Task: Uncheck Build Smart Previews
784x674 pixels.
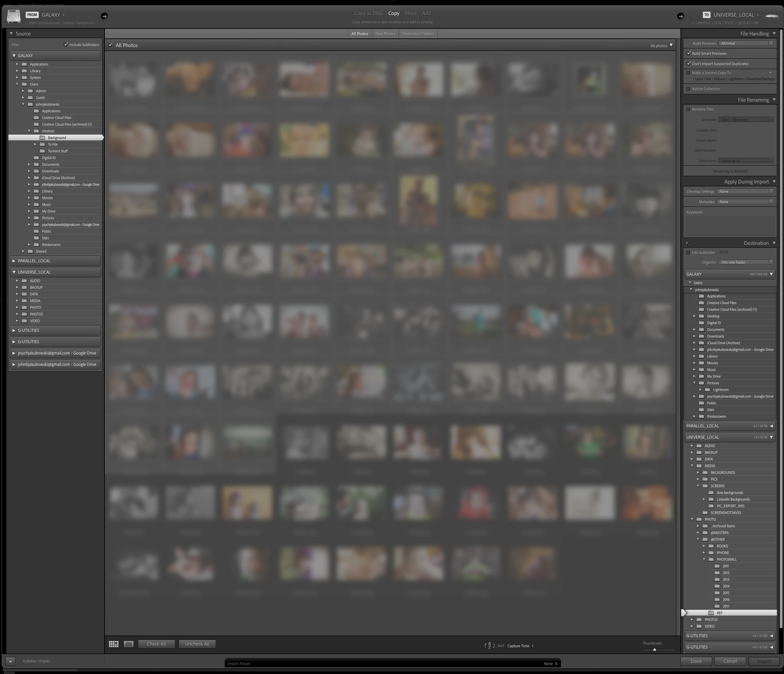Action: coord(689,53)
